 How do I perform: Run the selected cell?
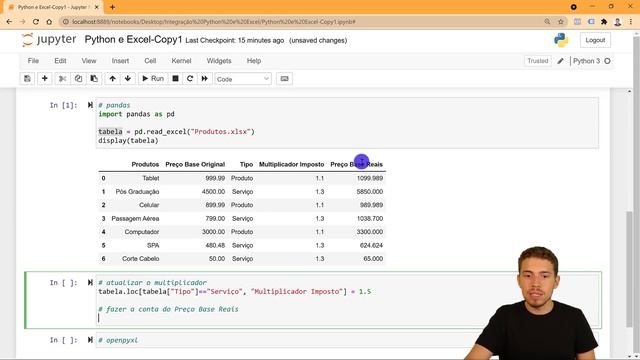click(x=153, y=79)
